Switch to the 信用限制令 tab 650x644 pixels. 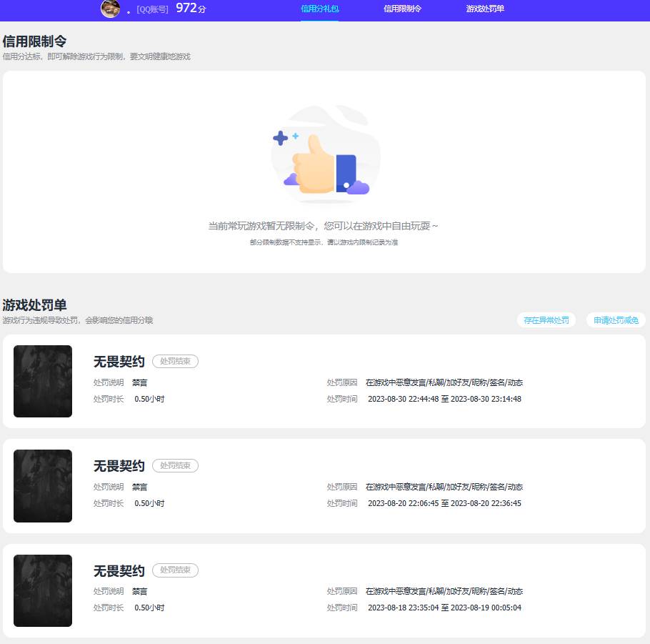pos(401,10)
